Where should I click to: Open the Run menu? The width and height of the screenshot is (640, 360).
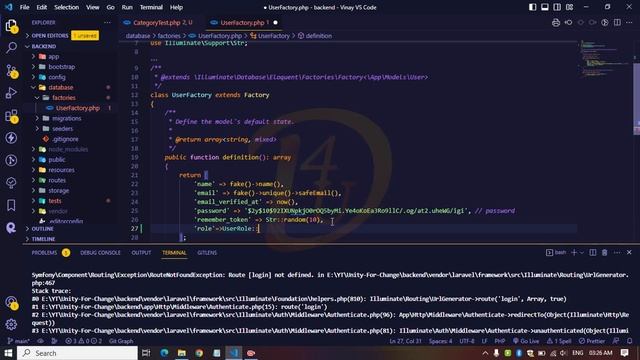click(127, 7)
